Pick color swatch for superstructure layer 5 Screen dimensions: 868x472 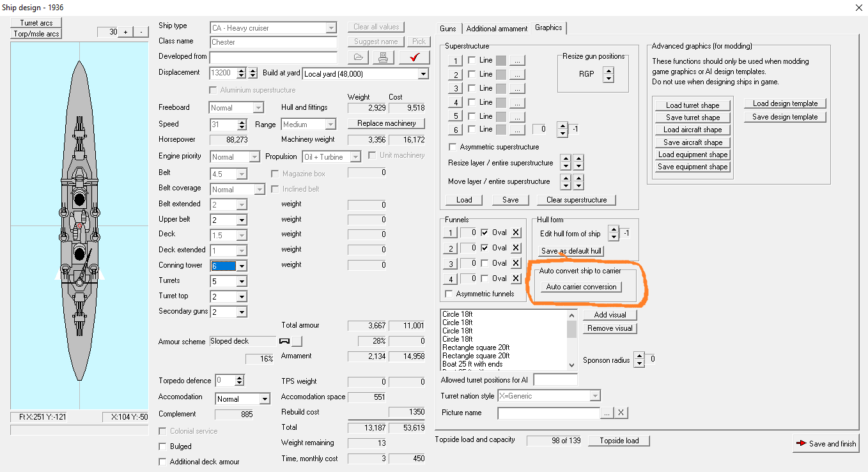point(502,116)
